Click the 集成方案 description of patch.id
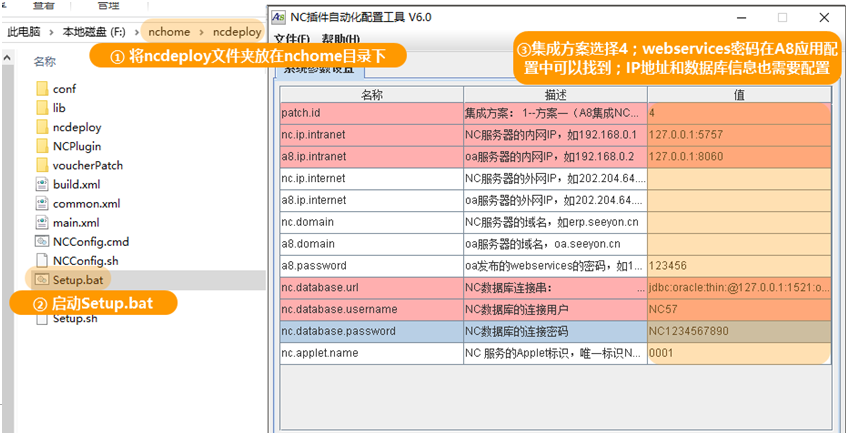This screenshot has width=846, height=433. point(555,113)
